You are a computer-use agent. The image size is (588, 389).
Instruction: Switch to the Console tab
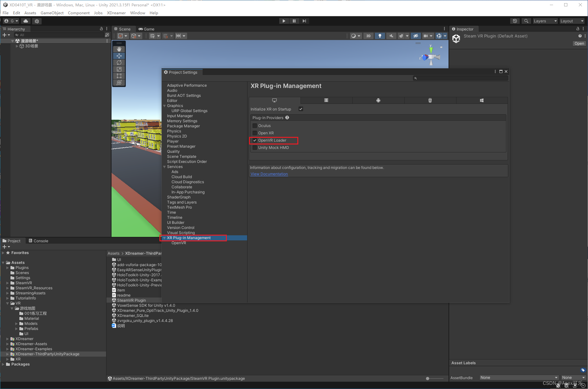point(38,241)
